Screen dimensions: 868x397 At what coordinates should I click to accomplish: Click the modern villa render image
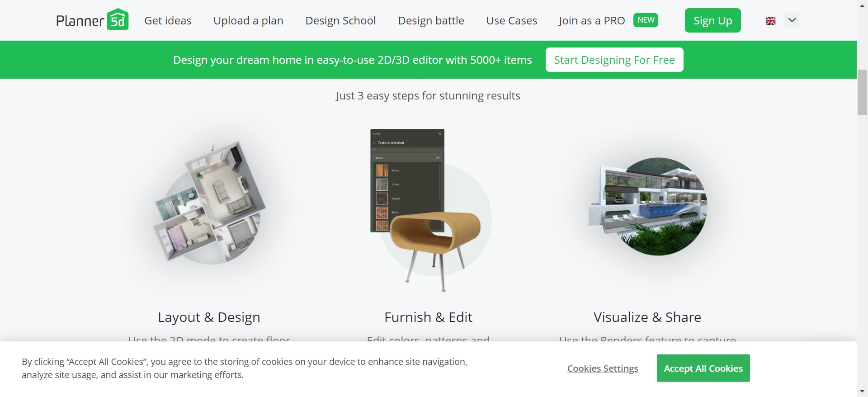648,206
